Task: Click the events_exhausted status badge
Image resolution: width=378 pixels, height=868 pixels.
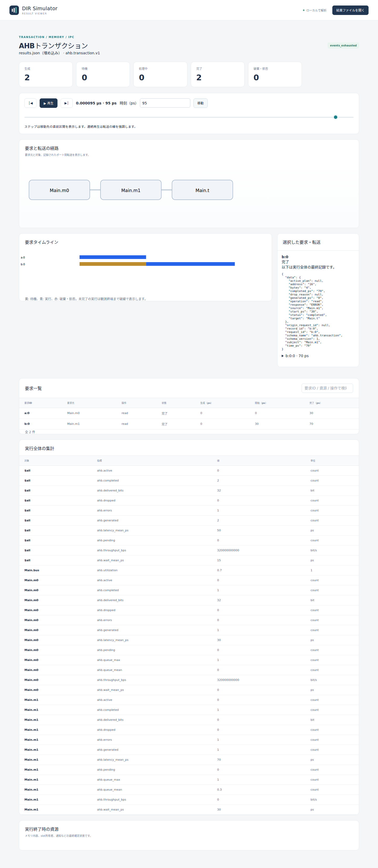Action: tap(343, 45)
